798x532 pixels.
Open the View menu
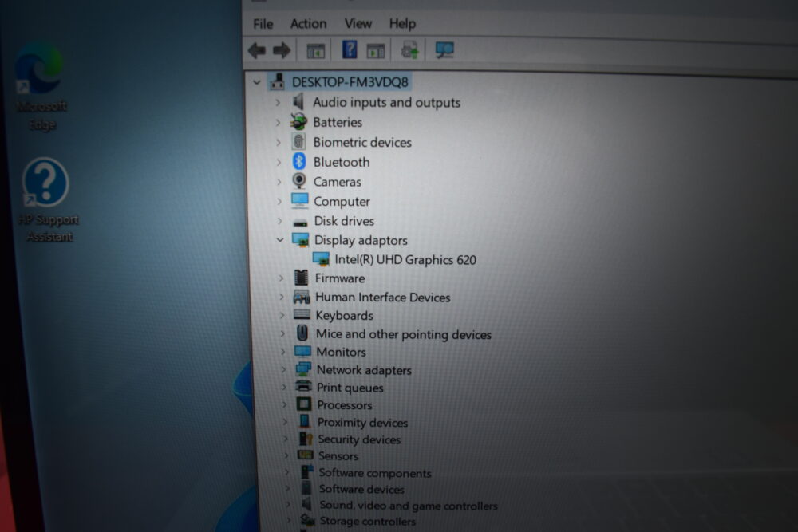358,23
